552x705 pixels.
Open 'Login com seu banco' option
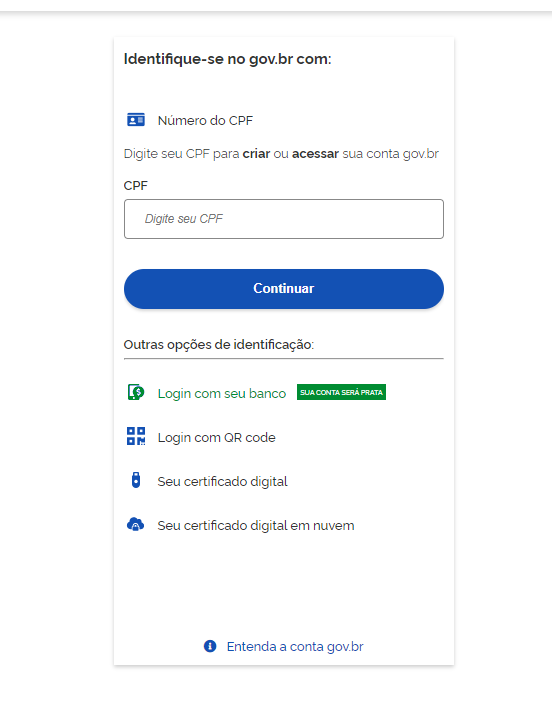(x=222, y=393)
